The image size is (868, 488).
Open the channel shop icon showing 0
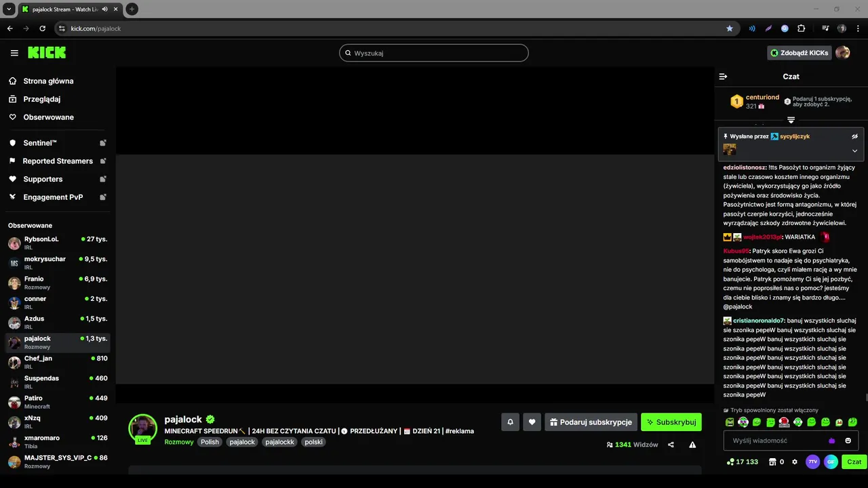pos(776,462)
